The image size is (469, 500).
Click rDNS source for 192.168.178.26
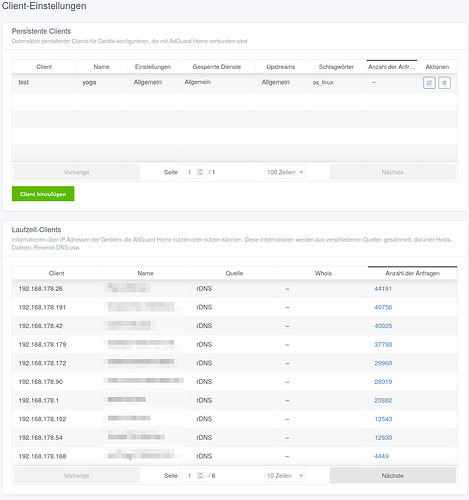(x=204, y=289)
